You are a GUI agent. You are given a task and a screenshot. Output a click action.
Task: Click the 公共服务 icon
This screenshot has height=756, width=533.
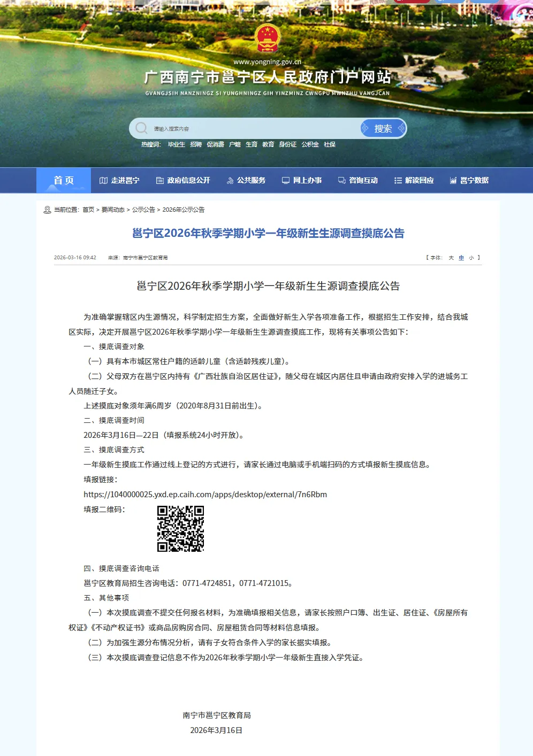point(230,181)
